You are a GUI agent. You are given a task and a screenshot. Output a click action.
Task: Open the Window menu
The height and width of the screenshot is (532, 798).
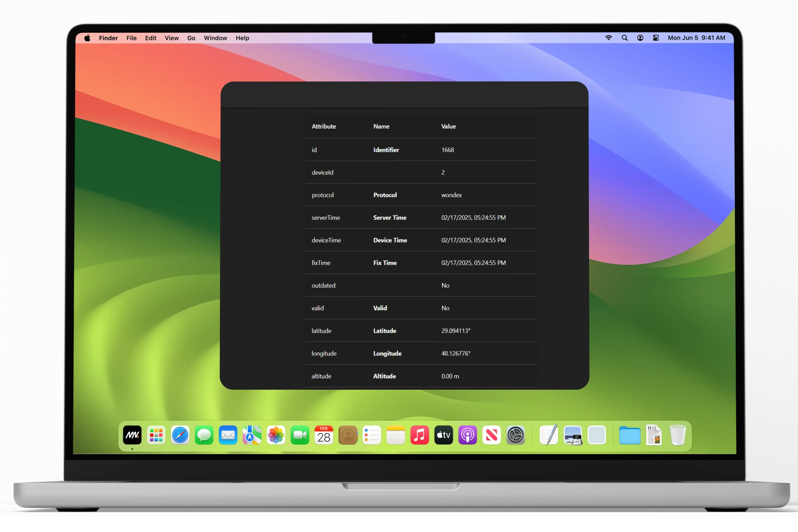pos(215,38)
